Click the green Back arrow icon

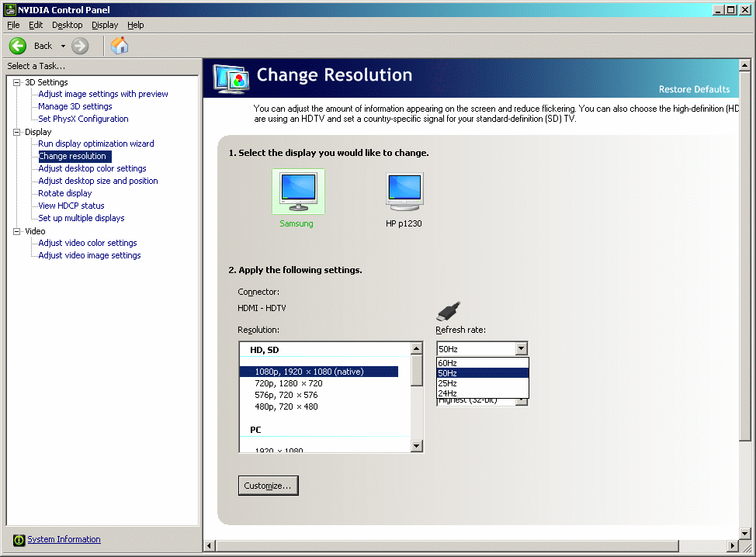click(x=18, y=47)
